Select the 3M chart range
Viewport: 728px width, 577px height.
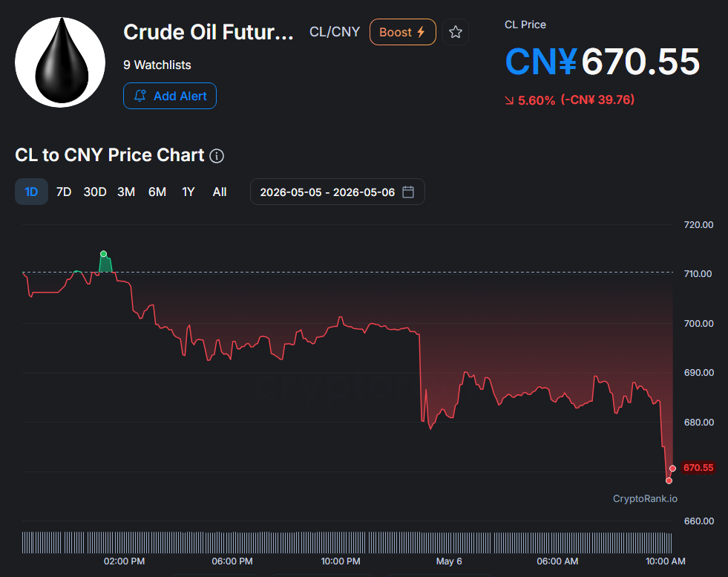click(126, 192)
